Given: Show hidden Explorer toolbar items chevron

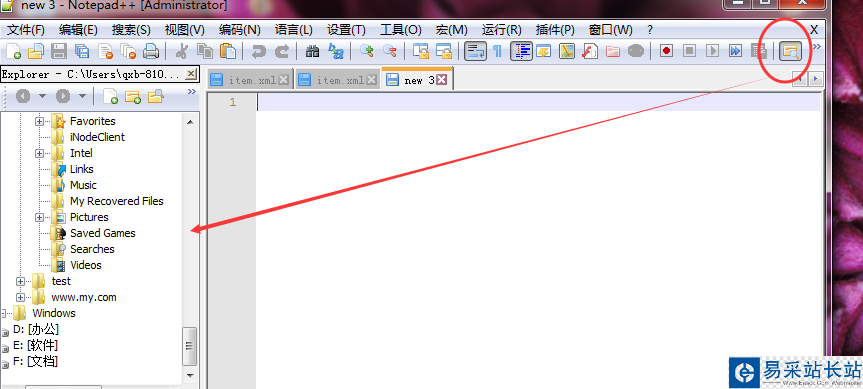Looking at the screenshot, I should (192, 92).
